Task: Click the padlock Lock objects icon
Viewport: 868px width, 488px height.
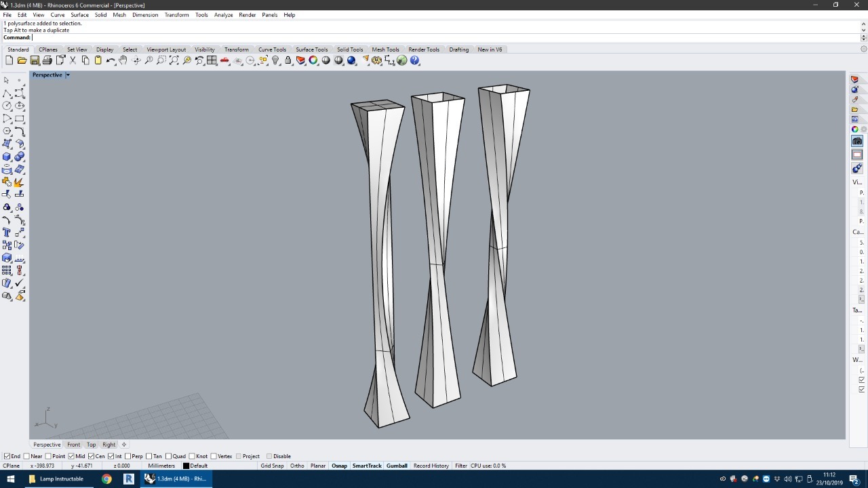Action: click(x=288, y=60)
